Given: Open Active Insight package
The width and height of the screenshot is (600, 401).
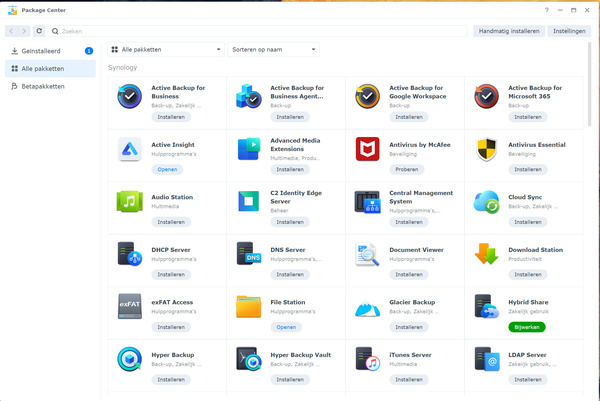Looking at the screenshot, I should (167, 169).
